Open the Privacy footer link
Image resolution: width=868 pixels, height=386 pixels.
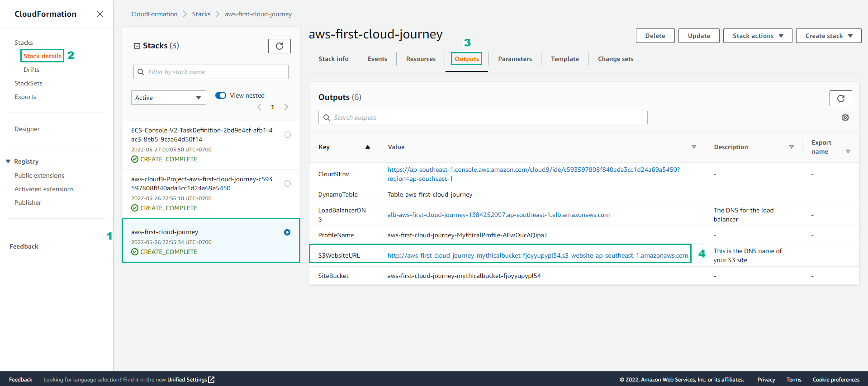point(766,380)
